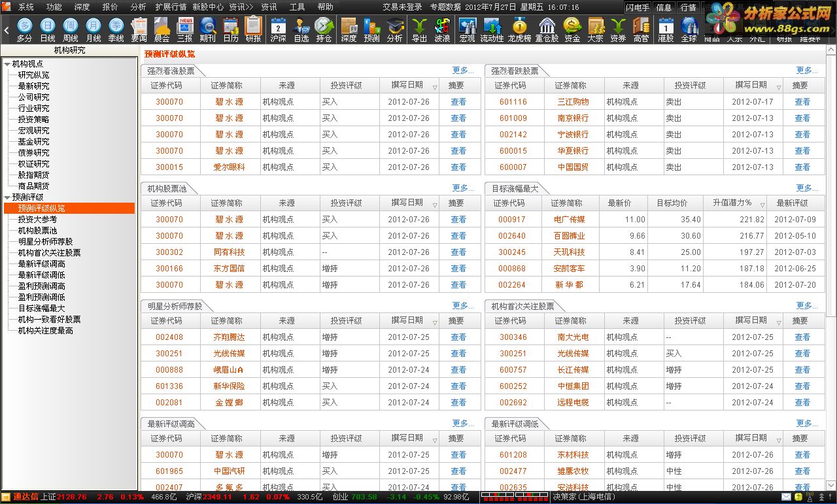Image resolution: width=837 pixels, height=504 pixels.
Task: Sort 机构首次关注股票 by 撰写日期 arrow
Action: [x=779, y=323]
